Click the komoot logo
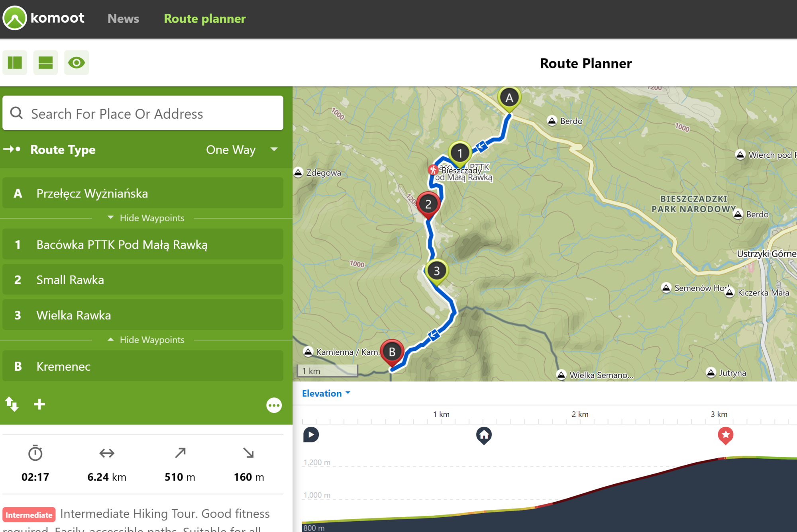 (x=43, y=18)
